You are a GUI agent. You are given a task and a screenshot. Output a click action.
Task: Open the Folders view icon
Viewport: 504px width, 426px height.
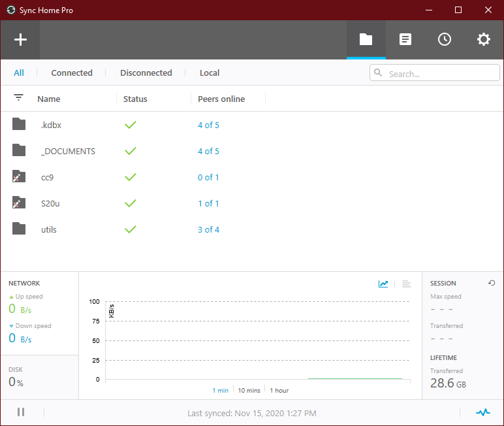(366, 40)
